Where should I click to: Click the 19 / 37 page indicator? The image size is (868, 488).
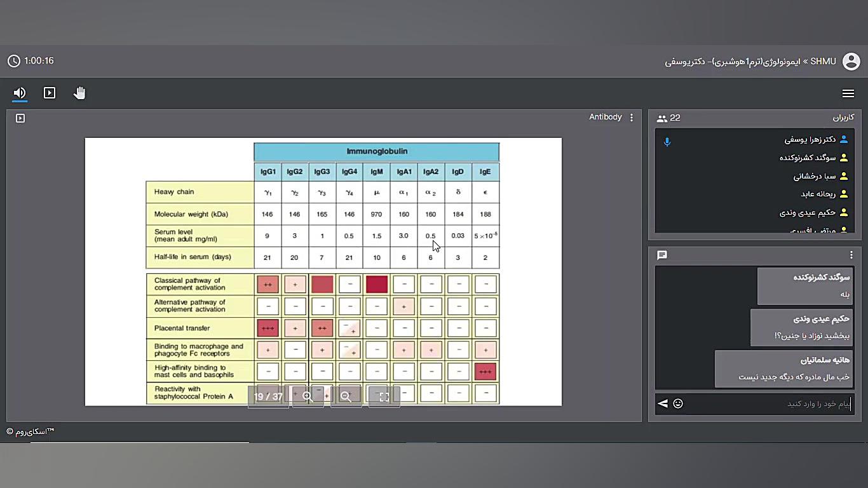[x=268, y=396]
